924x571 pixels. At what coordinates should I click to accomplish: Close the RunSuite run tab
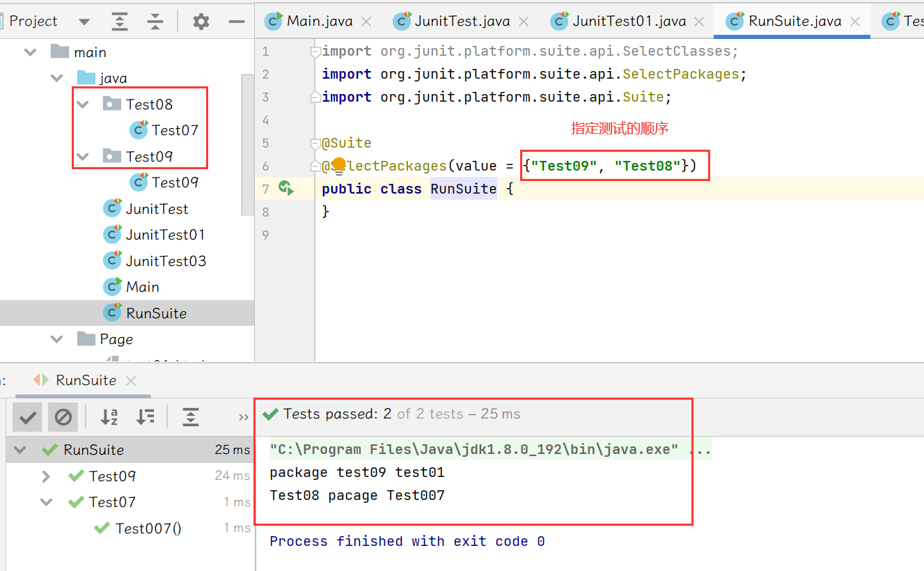131,380
